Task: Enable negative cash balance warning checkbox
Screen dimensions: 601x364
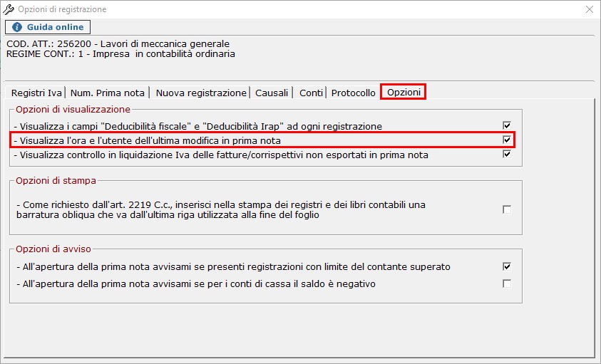Action: pyautogui.click(x=507, y=284)
